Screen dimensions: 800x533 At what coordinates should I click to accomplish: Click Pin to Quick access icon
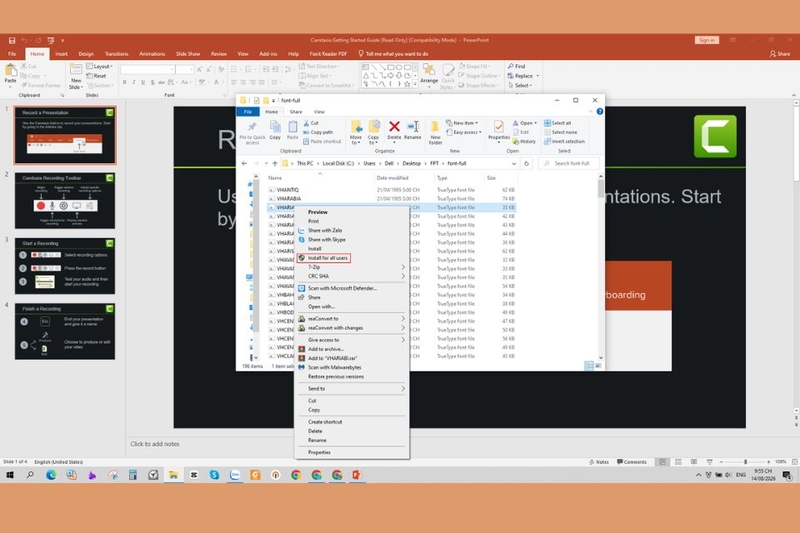(x=252, y=126)
